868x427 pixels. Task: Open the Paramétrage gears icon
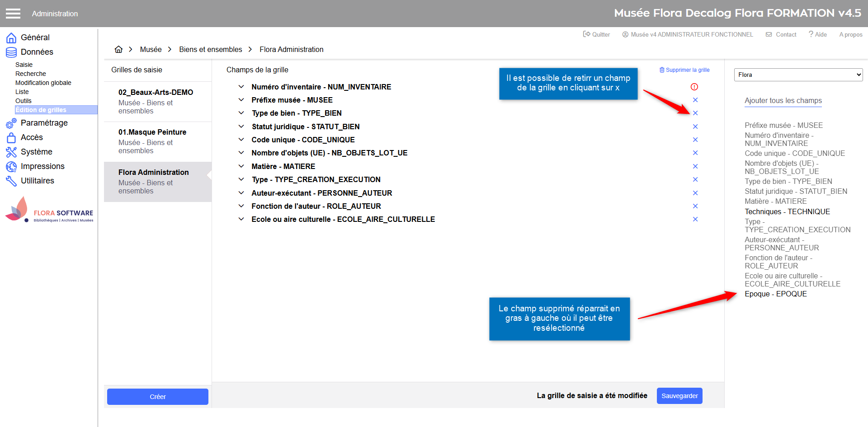11,123
